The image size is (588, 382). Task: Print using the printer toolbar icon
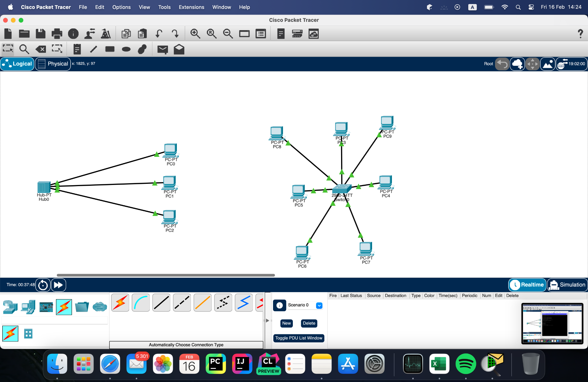coord(57,34)
